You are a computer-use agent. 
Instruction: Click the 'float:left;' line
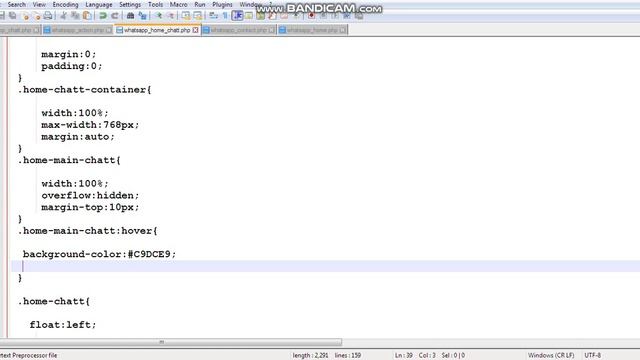(x=63, y=325)
